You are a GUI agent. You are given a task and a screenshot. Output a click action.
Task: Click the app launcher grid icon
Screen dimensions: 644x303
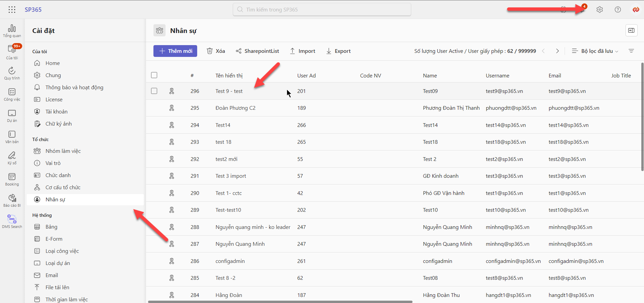pos(12,9)
